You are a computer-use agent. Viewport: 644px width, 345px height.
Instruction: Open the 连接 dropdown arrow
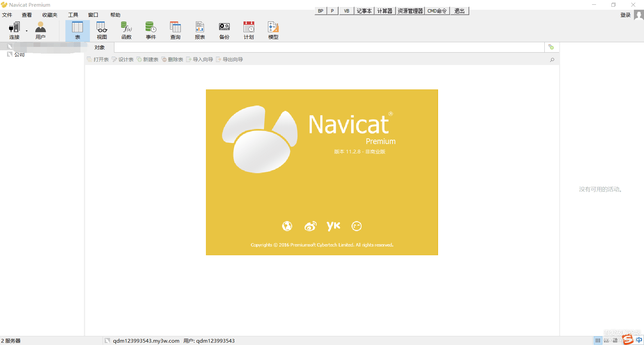26,31
